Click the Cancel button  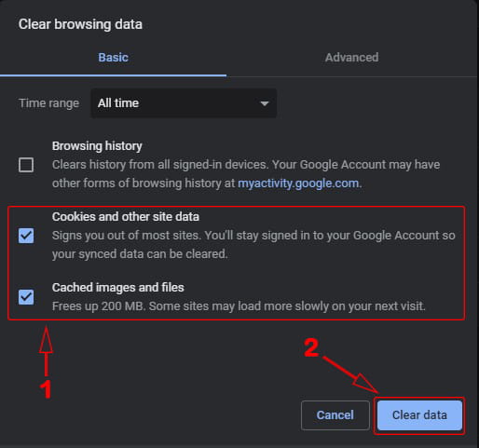point(335,415)
